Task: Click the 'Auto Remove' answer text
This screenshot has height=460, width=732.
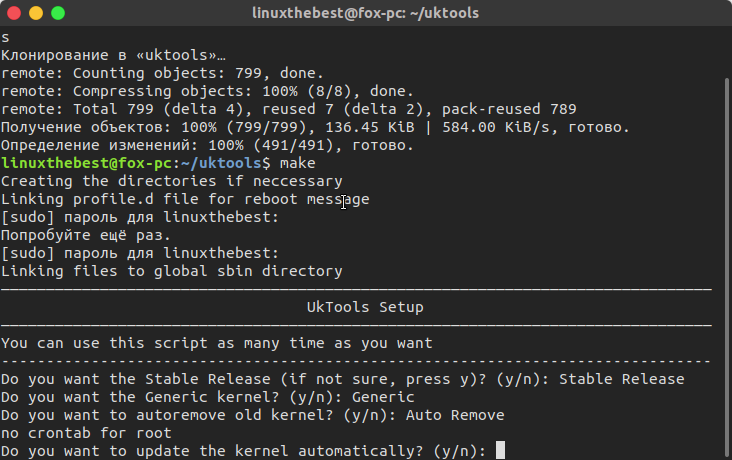Action: click(x=455, y=415)
